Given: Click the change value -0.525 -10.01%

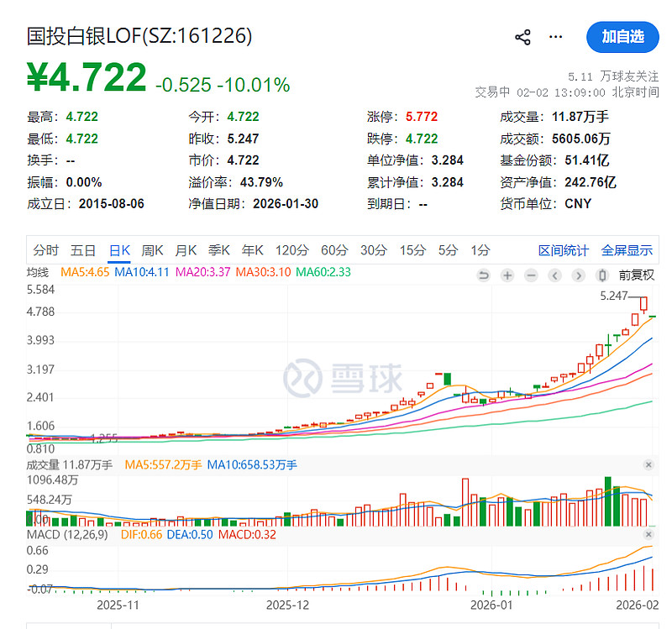Looking at the screenshot, I should click(x=223, y=85).
